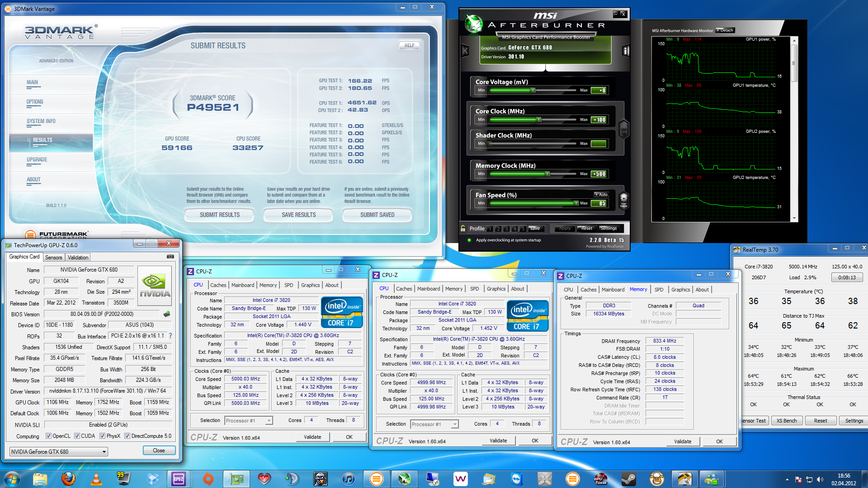Open the Steam taskbar icon
The image size is (868, 488).
(x=628, y=479)
